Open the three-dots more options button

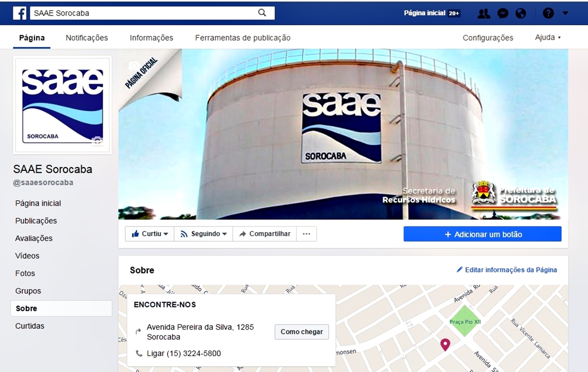[x=307, y=234]
